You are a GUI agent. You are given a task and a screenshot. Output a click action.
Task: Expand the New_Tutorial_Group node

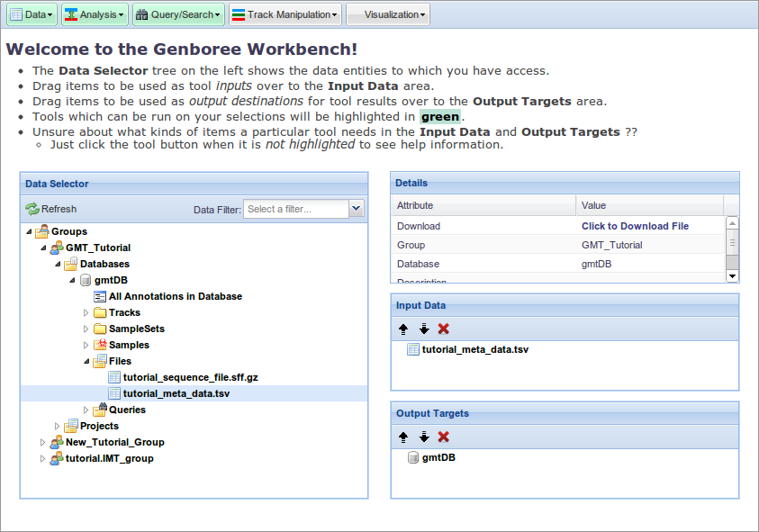(x=42, y=443)
